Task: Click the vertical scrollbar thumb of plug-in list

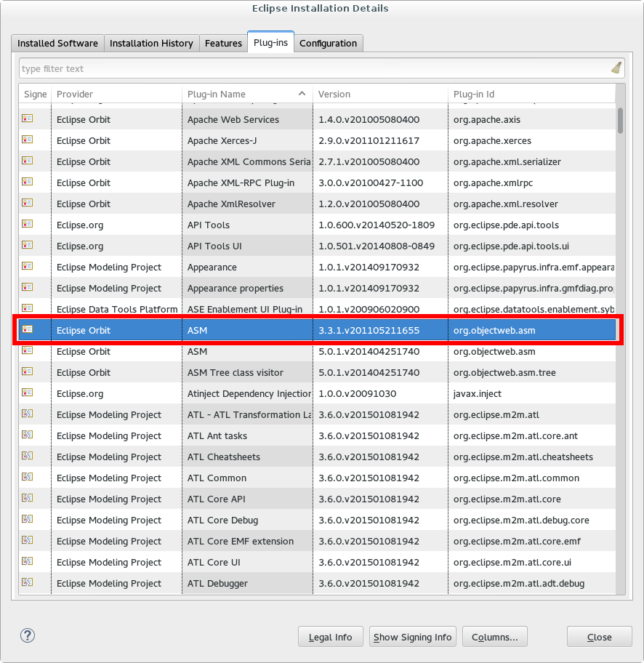Action: click(620, 121)
